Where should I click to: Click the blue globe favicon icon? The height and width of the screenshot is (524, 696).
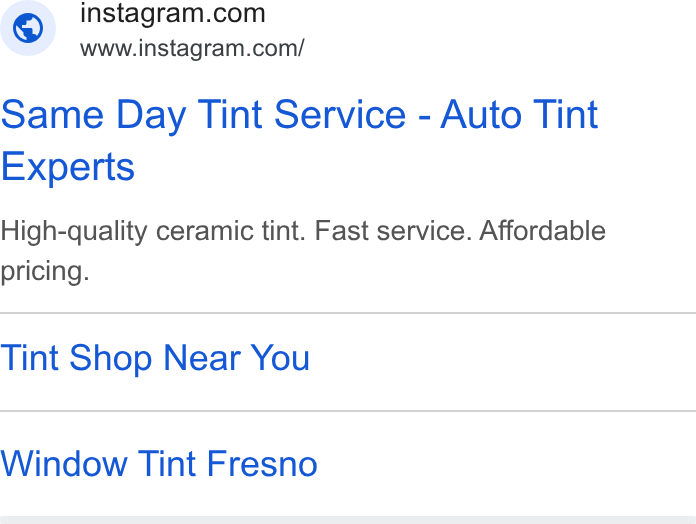(x=28, y=28)
